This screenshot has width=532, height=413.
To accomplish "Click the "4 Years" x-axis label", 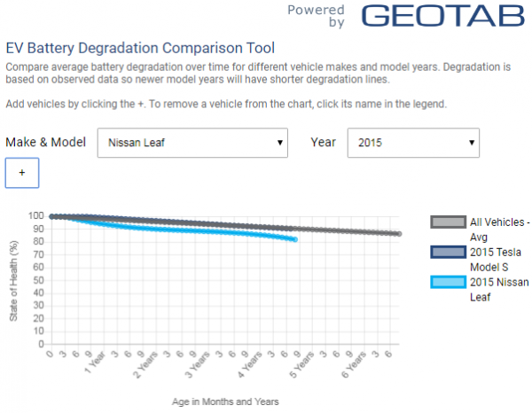I will (x=250, y=365).
